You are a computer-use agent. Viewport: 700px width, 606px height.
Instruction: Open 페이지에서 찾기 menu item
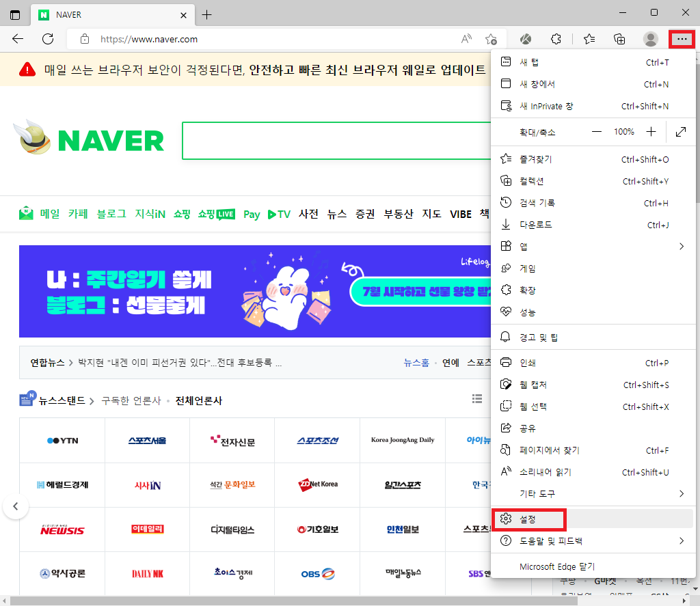(593, 450)
